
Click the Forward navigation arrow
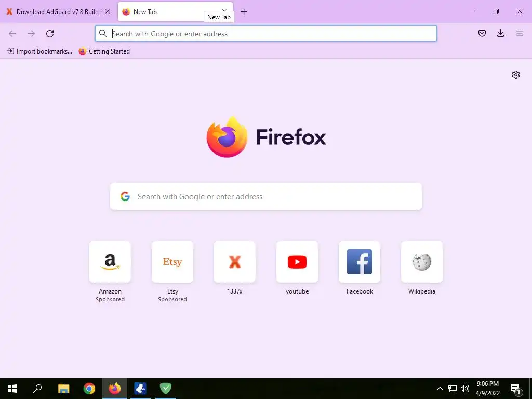point(31,33)
